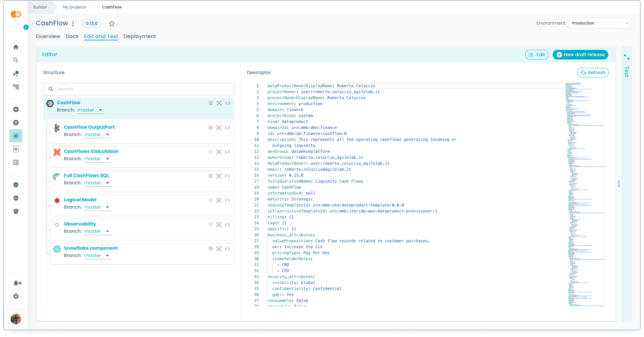Click the highlighted hexagon Builder icon
This screenshot has height=337, width=644.
point(16,136)
